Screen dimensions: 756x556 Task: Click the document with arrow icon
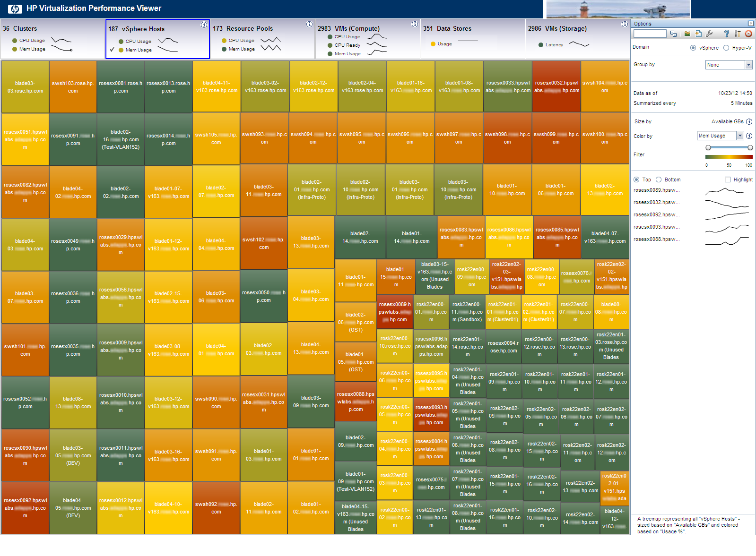point(698,34)
